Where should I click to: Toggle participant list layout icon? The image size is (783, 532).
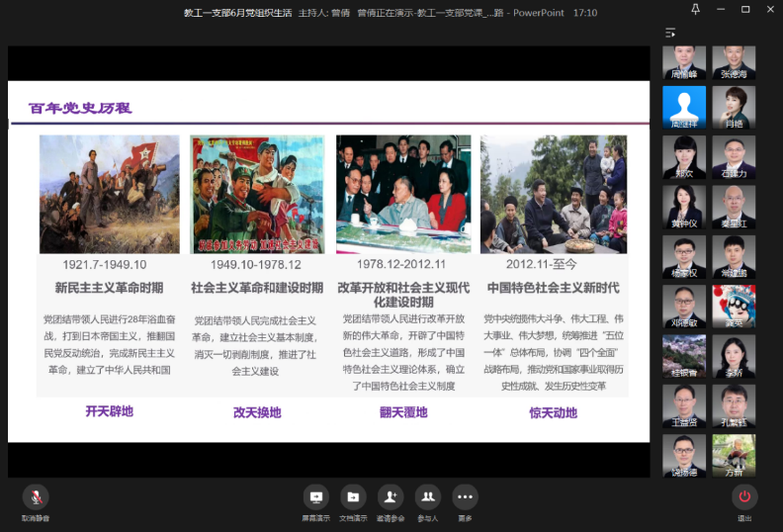pyautogui.click(x=670, y=33)
